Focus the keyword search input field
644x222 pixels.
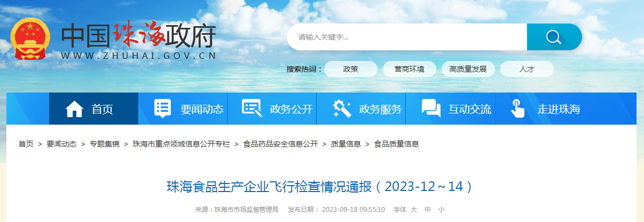pos(406,37)
